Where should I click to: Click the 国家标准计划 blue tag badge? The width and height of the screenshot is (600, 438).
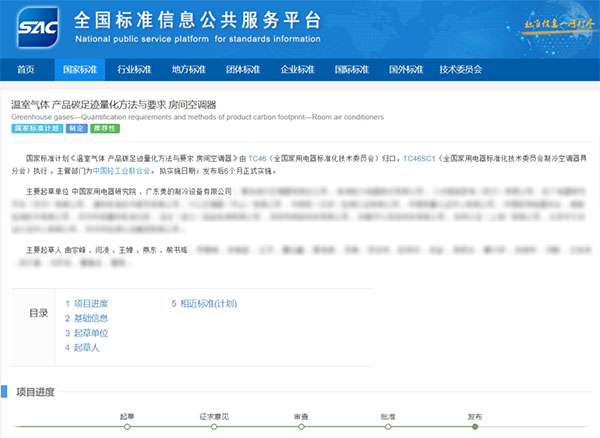click(37, 128)
